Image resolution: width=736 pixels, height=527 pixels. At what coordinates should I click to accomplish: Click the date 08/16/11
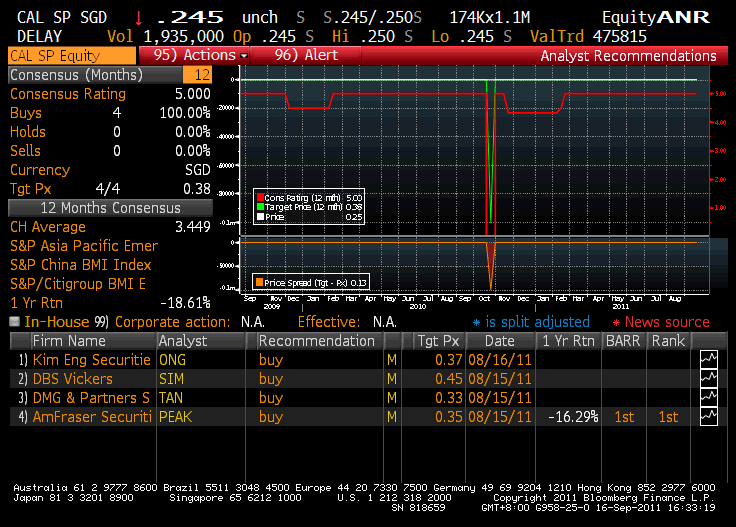point(500,360)
